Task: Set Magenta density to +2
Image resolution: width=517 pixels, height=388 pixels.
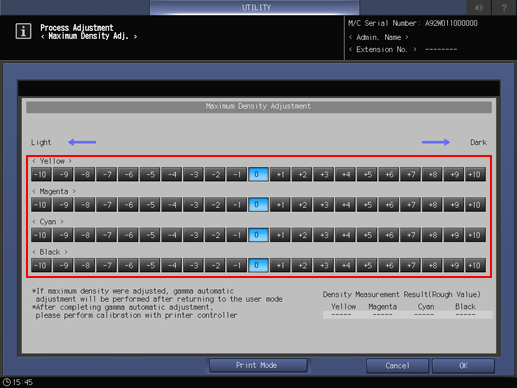Action: (302, 205)
